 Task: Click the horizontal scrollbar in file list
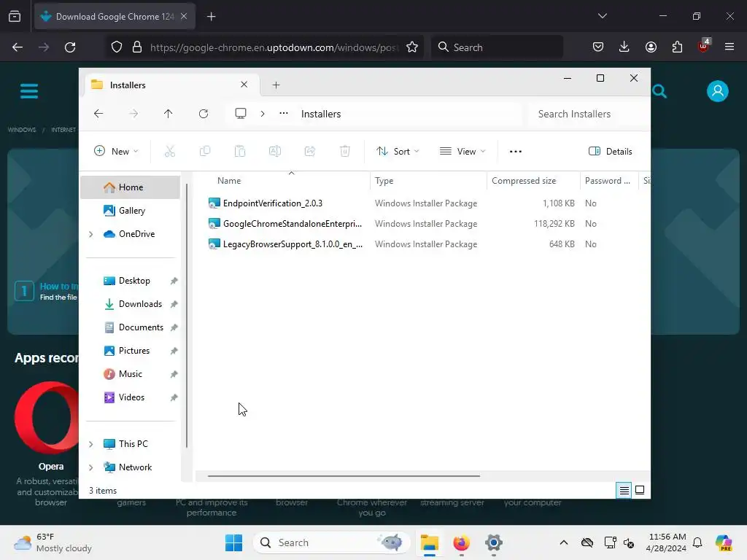pos(344,475)
